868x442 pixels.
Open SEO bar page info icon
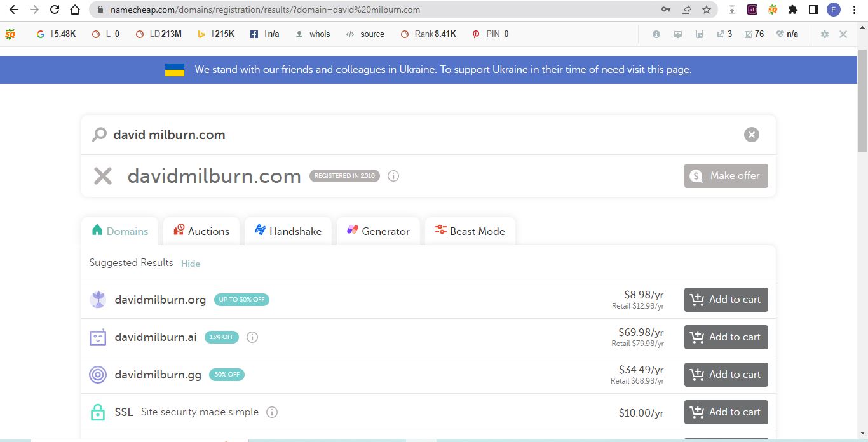656,34
